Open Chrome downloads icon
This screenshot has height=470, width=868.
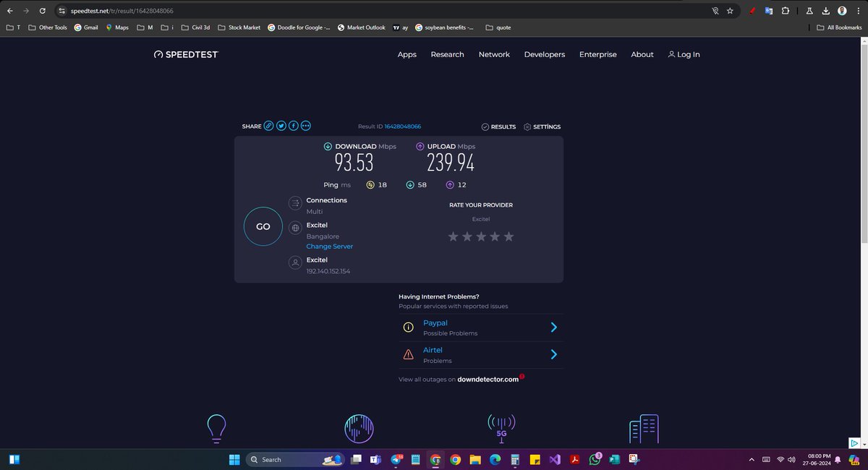coord(825,11)
